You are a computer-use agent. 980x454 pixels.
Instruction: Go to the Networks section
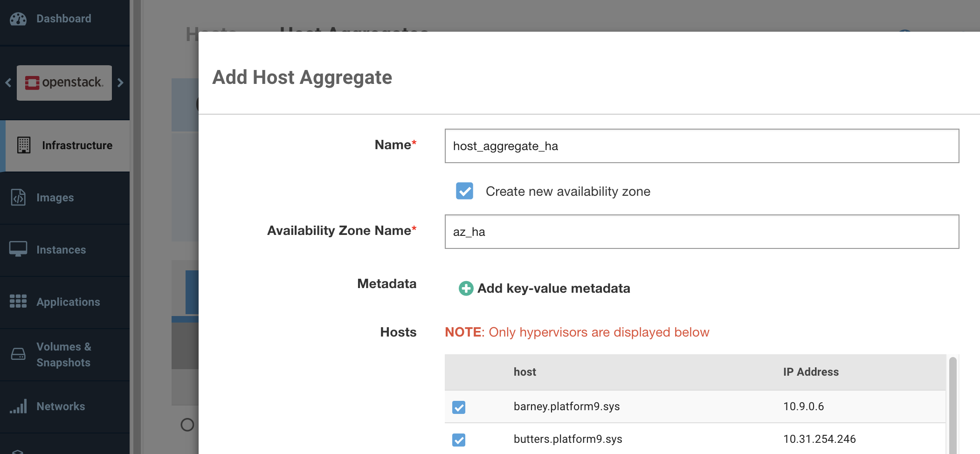[61, 406]
